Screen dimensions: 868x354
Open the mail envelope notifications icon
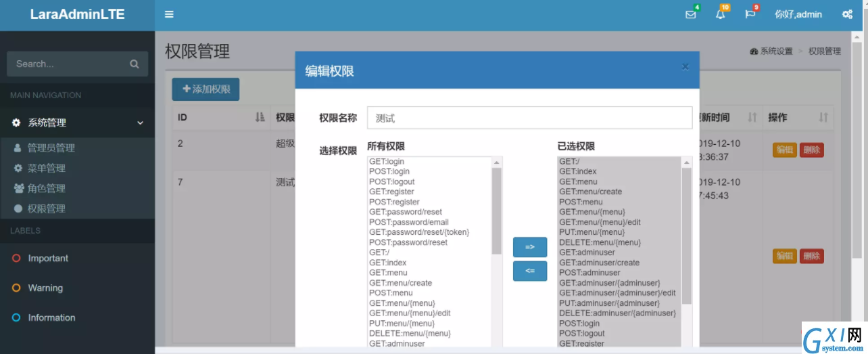point(690,14)
